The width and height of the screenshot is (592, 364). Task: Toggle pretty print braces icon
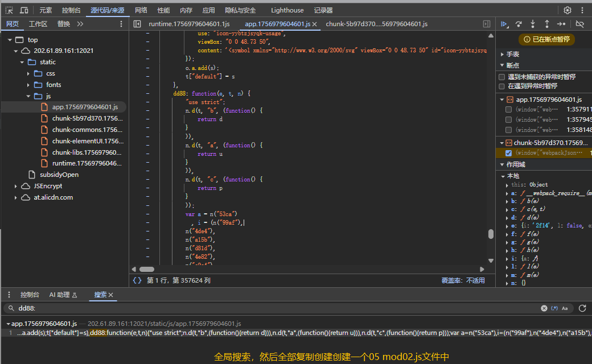point(137,280)
